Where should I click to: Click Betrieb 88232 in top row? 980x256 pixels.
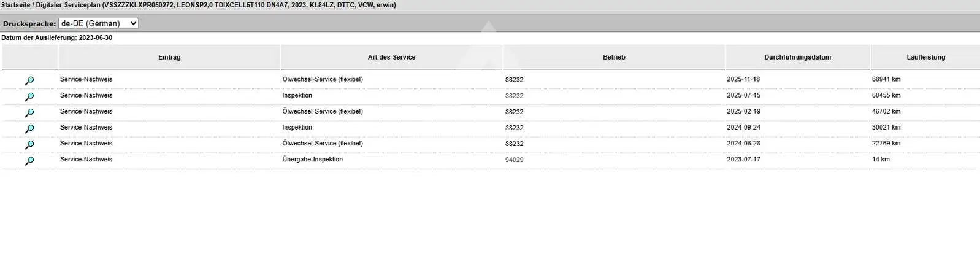tap(514, 80)
